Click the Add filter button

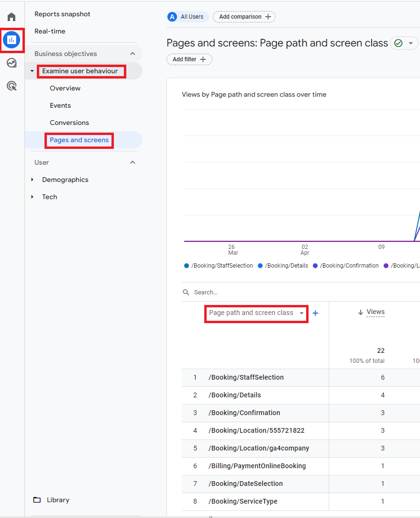(189, 59)
